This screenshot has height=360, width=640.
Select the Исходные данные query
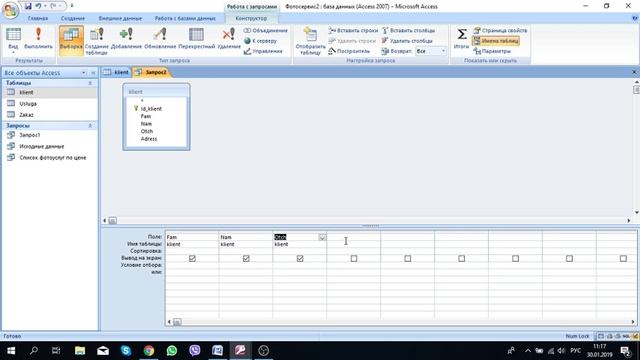click(x=50, y=146)
